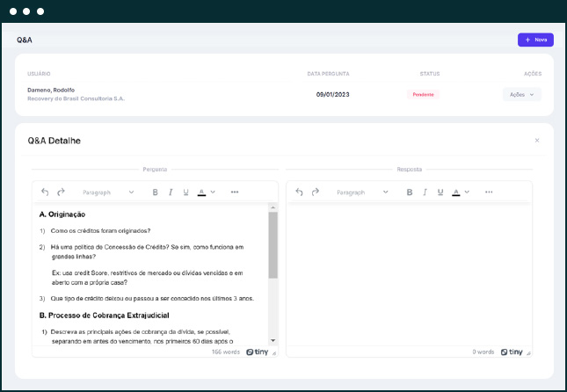Viewport: 567px width, 392px height.
Task: Apply italic in the Resposta editor
Action: pos(424,192)
